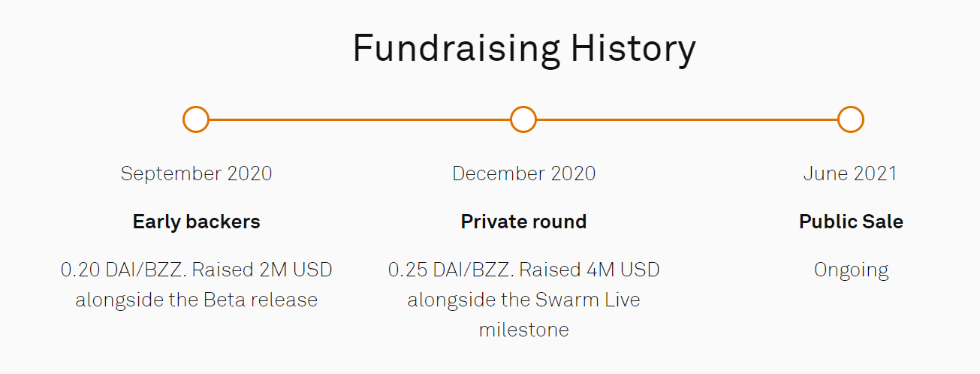The height and width of the screenshot is (374, 980).
Task: Click the Ongoing status text
Action: click(851, 270)
